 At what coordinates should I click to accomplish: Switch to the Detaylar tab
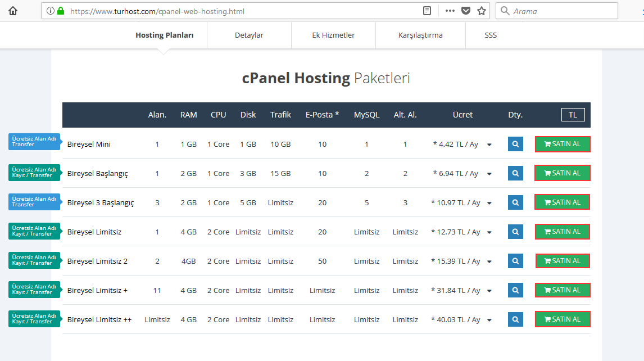tap(249, 35)
